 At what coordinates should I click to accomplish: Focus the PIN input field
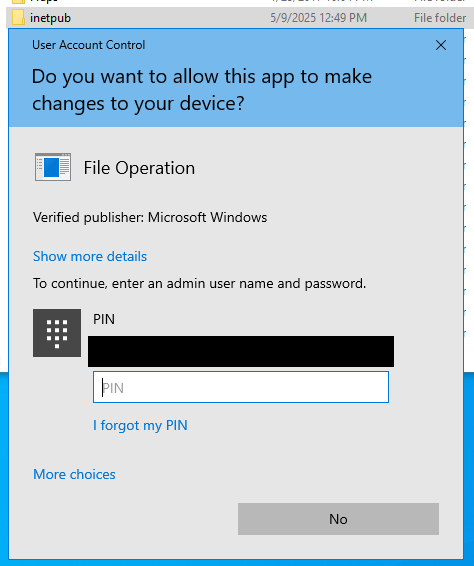241,387
